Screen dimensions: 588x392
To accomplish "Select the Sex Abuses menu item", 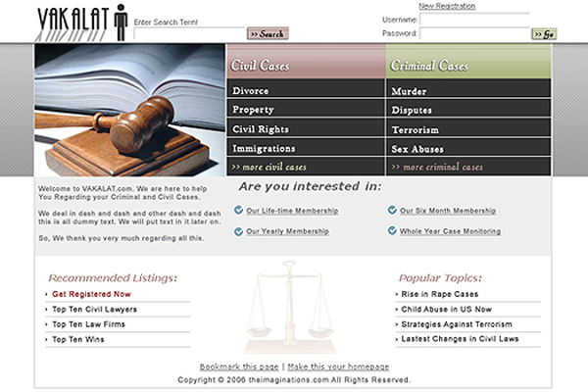I will click(468, 147).
